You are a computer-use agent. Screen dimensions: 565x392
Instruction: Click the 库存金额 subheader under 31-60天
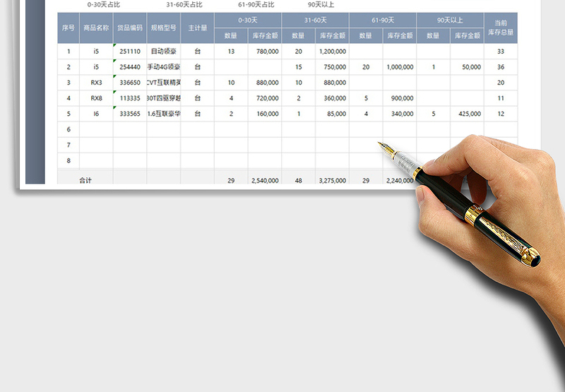tap(332, 36)
